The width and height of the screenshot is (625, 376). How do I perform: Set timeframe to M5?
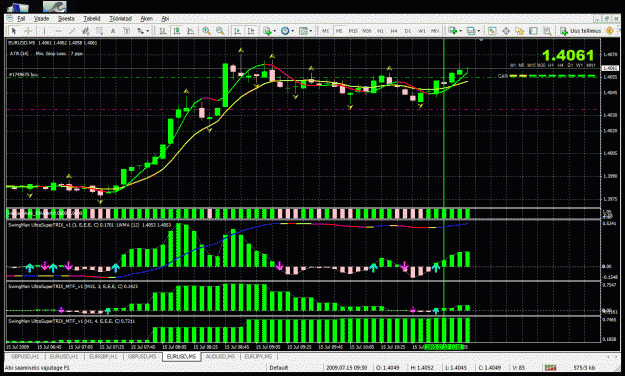point(339,31)
